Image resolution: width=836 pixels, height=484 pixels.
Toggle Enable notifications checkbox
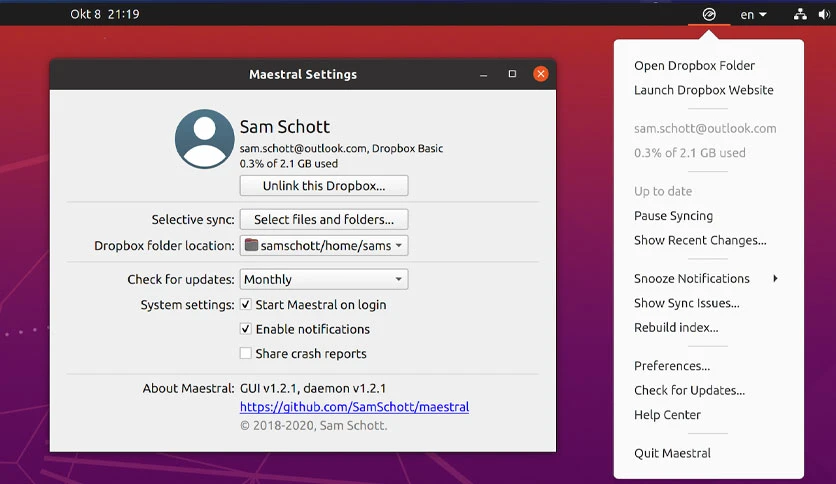[x=245, y=329]
